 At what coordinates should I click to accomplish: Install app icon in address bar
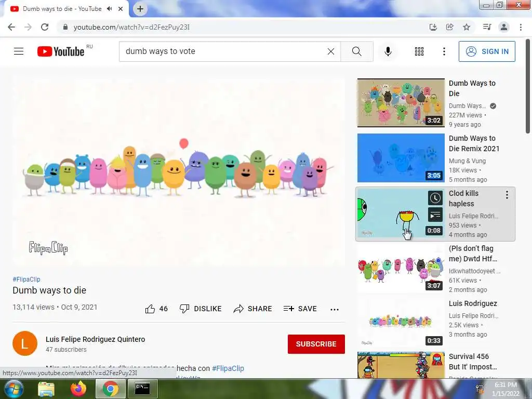coord(433,27)
